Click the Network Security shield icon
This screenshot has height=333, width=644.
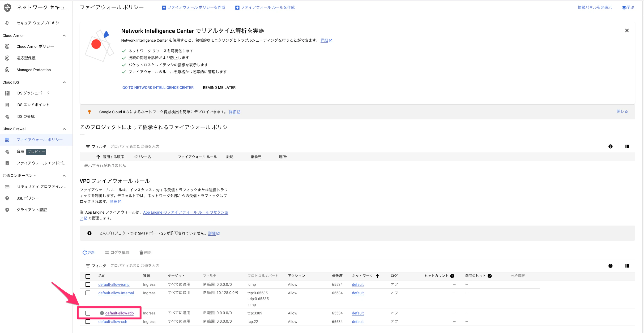[x=7, y=7]
